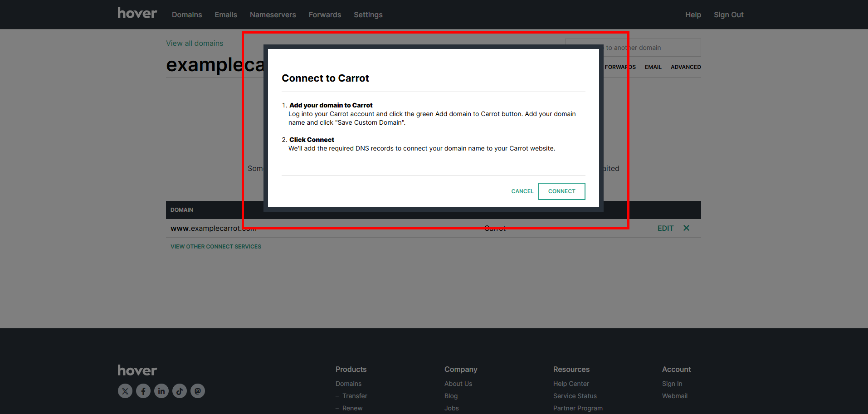Image resolution: width=868 pixels, height=414 pixels.
Task: Click the 'Add your domain to Carrot' step
Action: [x=331, y=105]
